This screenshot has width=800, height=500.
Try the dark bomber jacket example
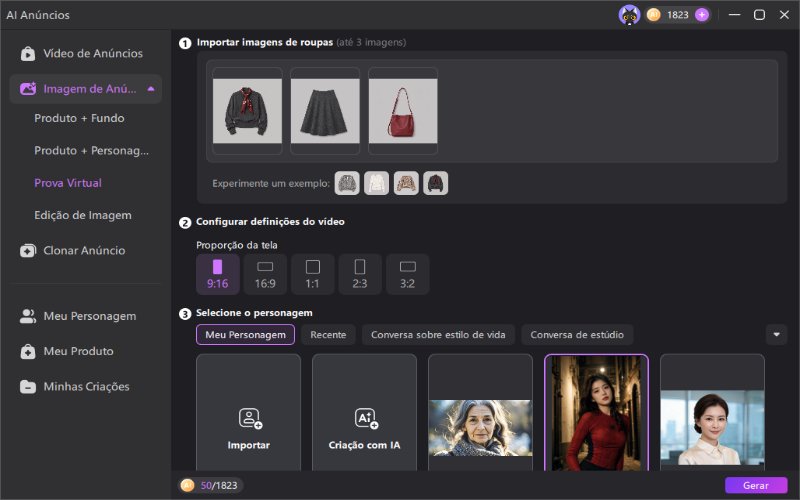[x=436, y=183]
